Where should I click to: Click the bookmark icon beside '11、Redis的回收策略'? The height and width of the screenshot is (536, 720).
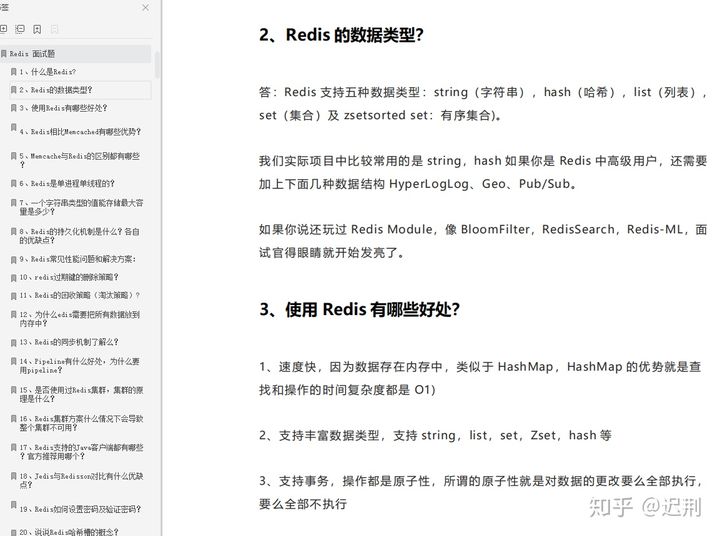coord(14,296)
